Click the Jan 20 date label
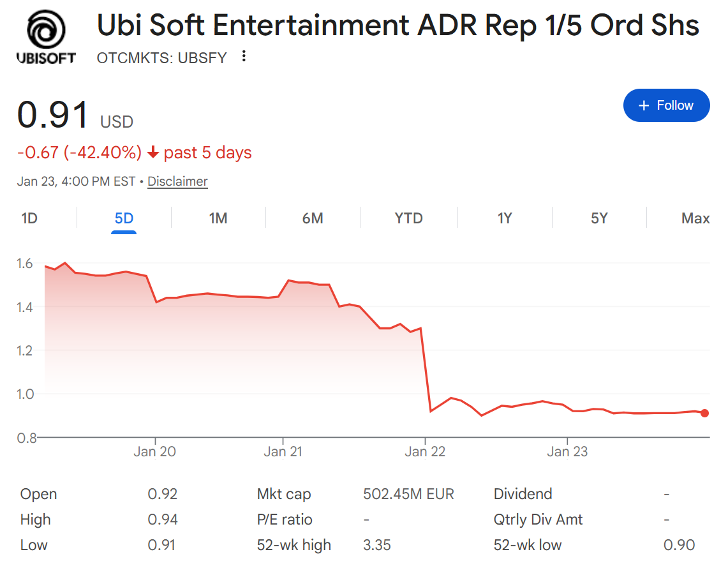728x582 pixels. [155, 452]
